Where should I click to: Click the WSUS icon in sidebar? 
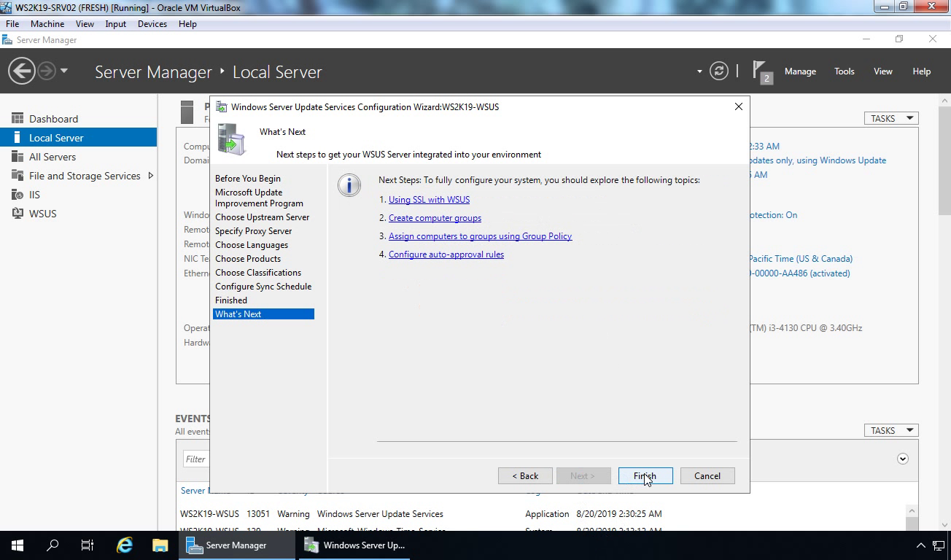coord(17,213)
